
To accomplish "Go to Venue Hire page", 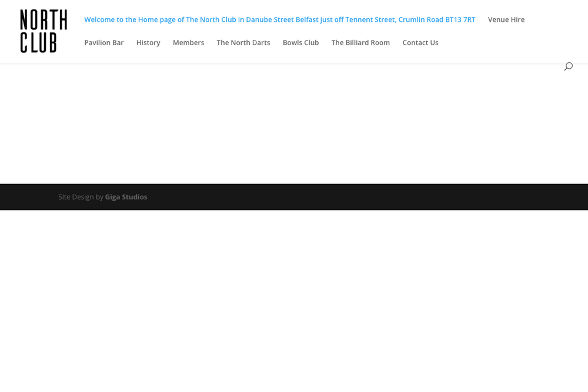I will 506,19.
